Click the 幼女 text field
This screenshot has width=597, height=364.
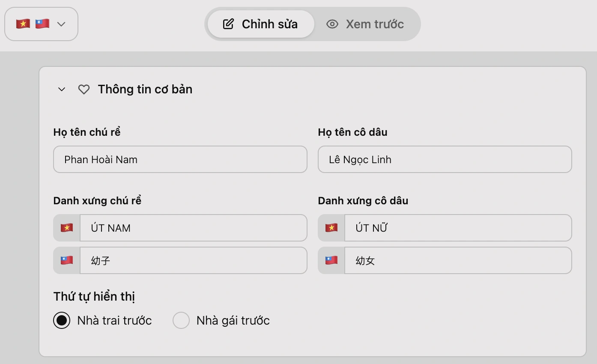pos(458,260)
